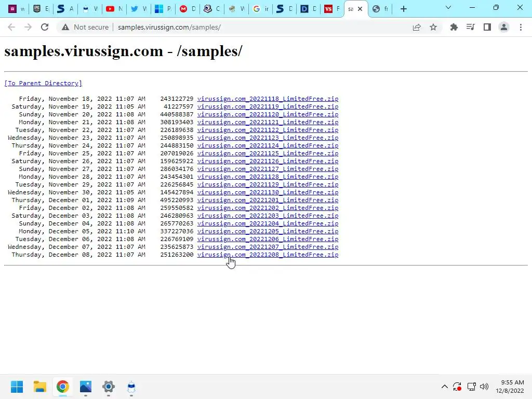The width and height of the screenshot is (532, 399).
Task: Download virussign.com_20221129_LimitedFree.zip
Action: coord(268,184)
